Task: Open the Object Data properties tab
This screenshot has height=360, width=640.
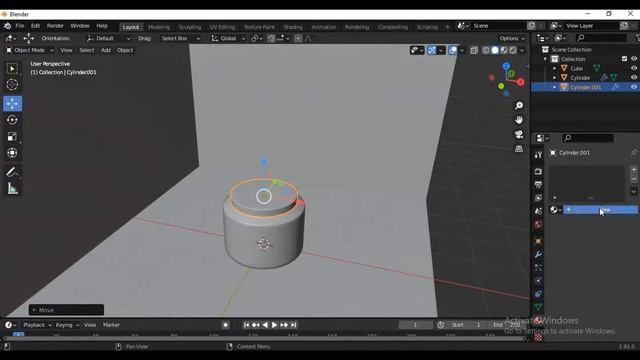Action: pyautogui.click(x=538, y=307)
